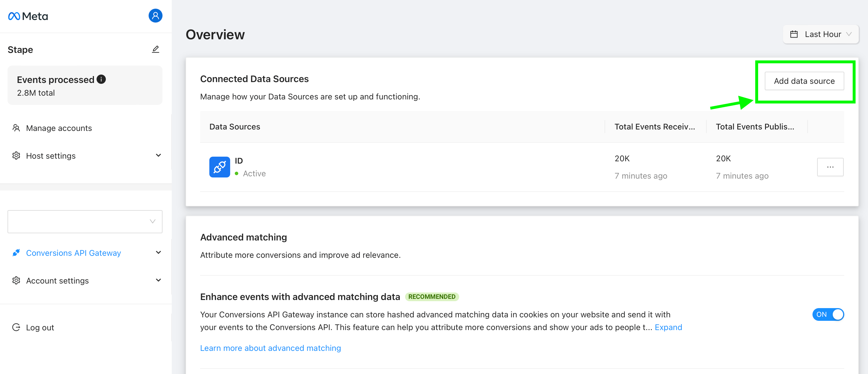
Task: Select the ID data source name
Action: pos(239,161)
